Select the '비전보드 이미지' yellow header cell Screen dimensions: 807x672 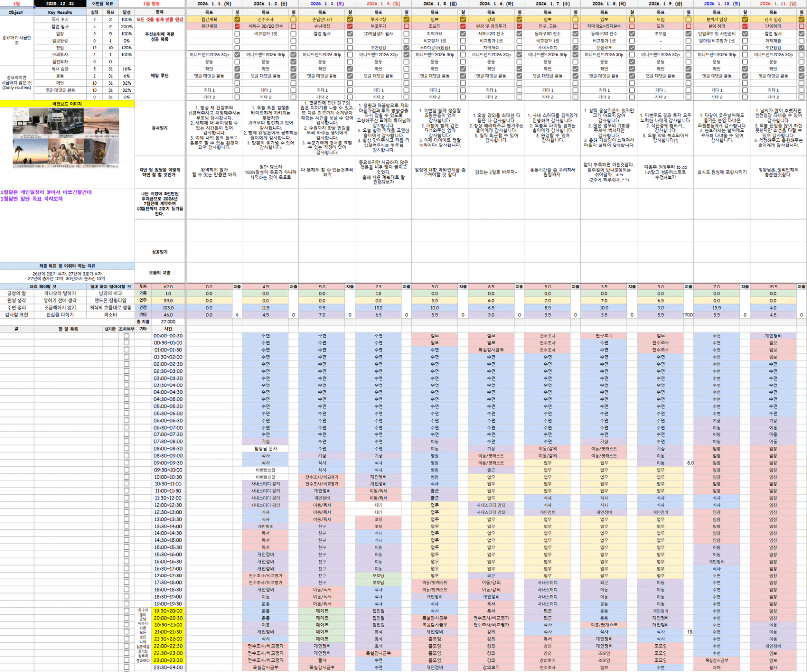pos(67,104)
